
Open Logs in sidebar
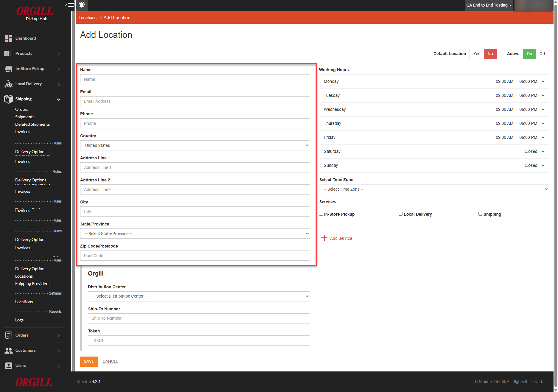(x=19, y=320)
